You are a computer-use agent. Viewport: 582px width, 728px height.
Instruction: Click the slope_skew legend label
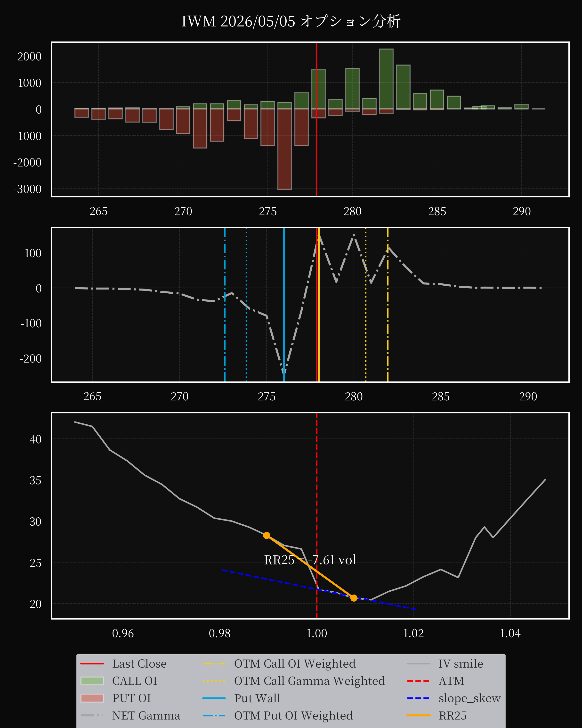pos(470,698)
